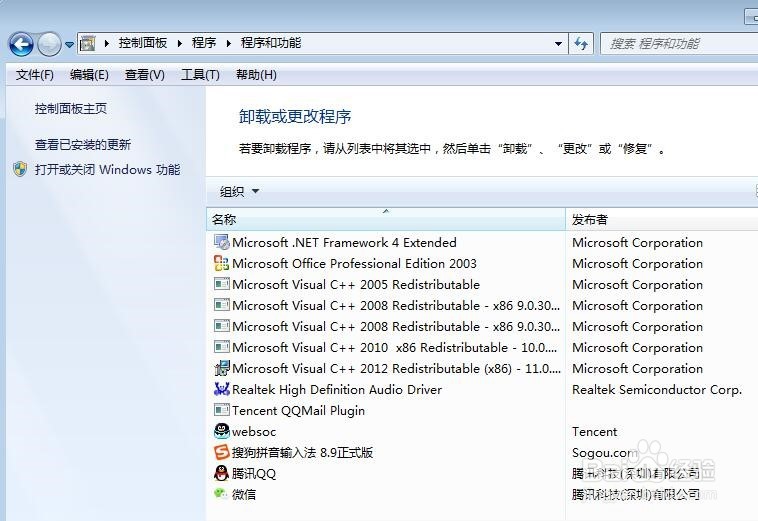Click the Visual C++ 2012 Redistributable icon

(221, 368)
